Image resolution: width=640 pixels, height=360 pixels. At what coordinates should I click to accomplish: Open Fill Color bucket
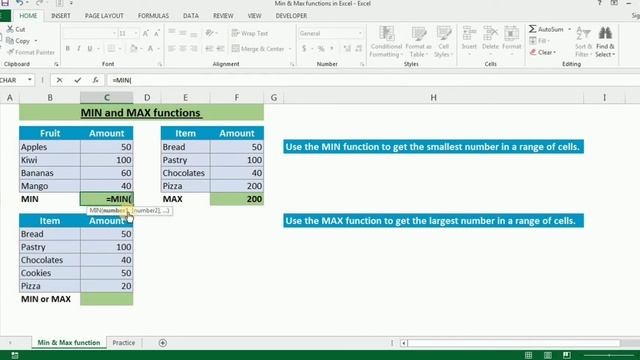(133, 49)
